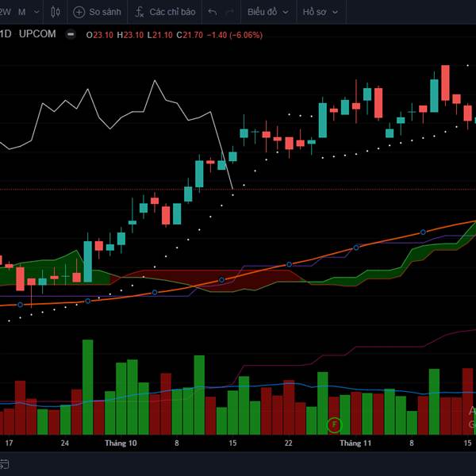
Task: Click the UPCOM exchange label
Action: click(x=37, y=34)
